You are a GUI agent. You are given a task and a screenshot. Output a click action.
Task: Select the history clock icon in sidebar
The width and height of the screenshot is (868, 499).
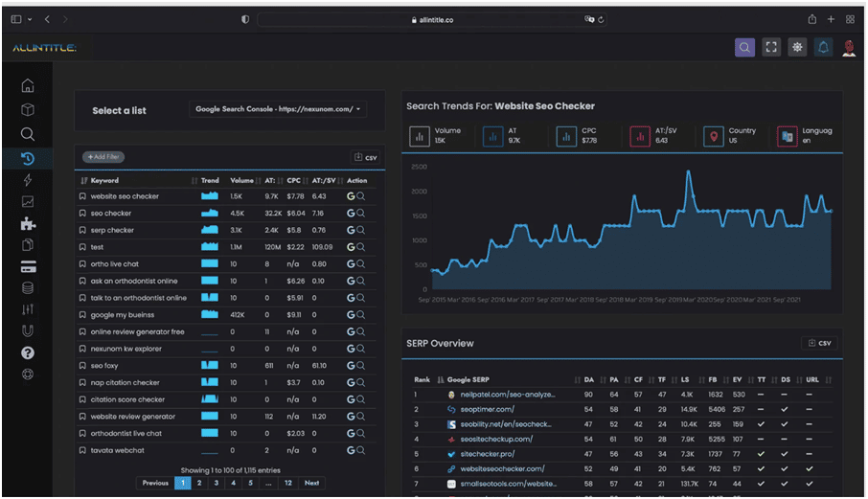[x=28, y=159]
